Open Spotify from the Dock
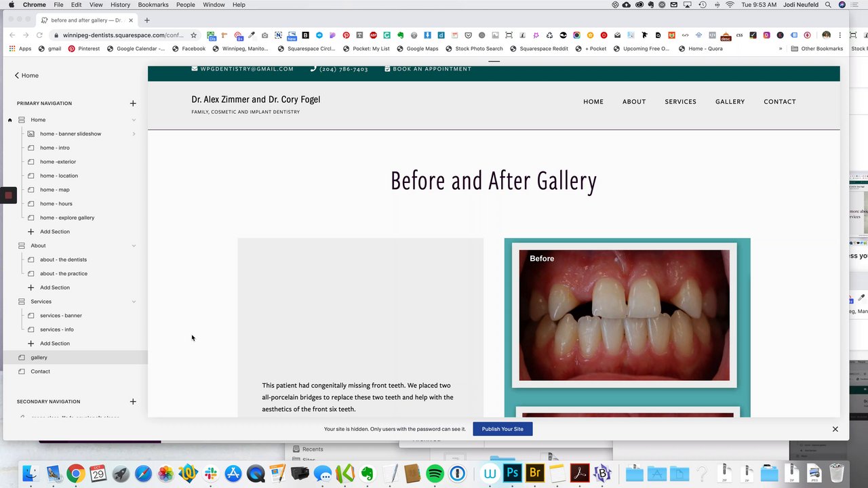Viewport: 868px width, 488px height. 435,473
